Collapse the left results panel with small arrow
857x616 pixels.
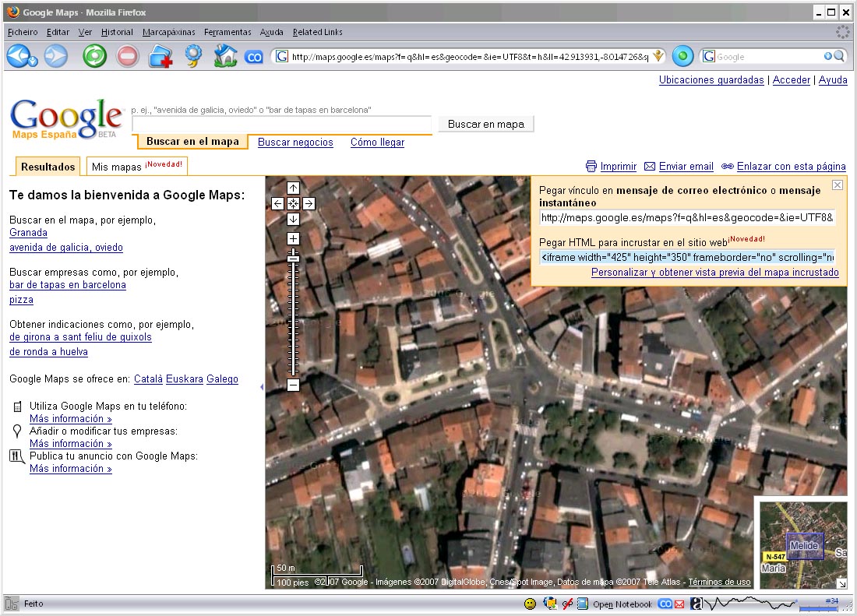(x=262, y=386)
